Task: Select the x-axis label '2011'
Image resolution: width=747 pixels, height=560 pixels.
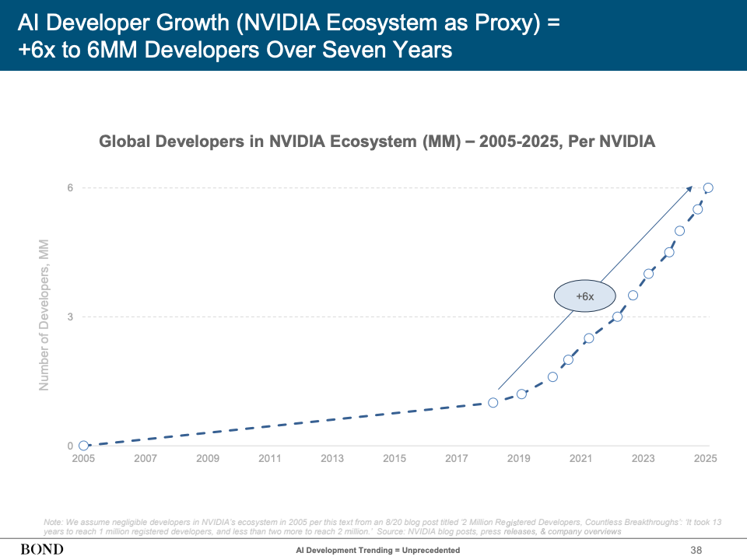Action: [x=270, y=458]
